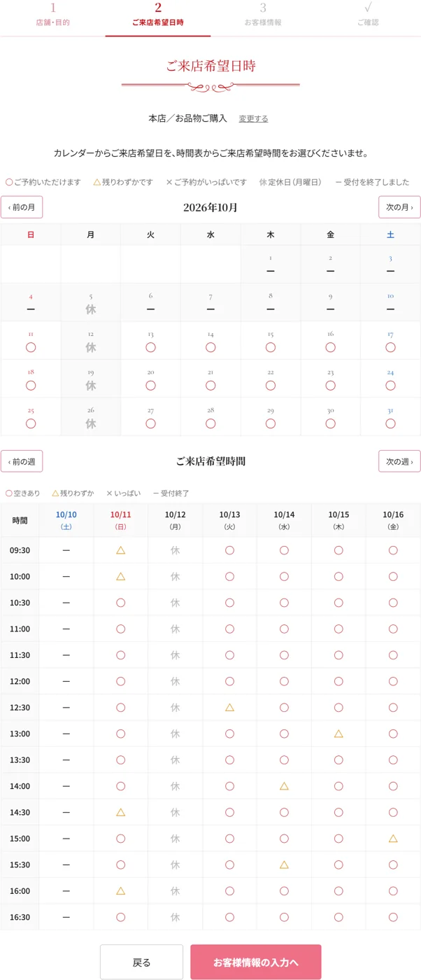Go to next month (次の月)

pos(399,207)
